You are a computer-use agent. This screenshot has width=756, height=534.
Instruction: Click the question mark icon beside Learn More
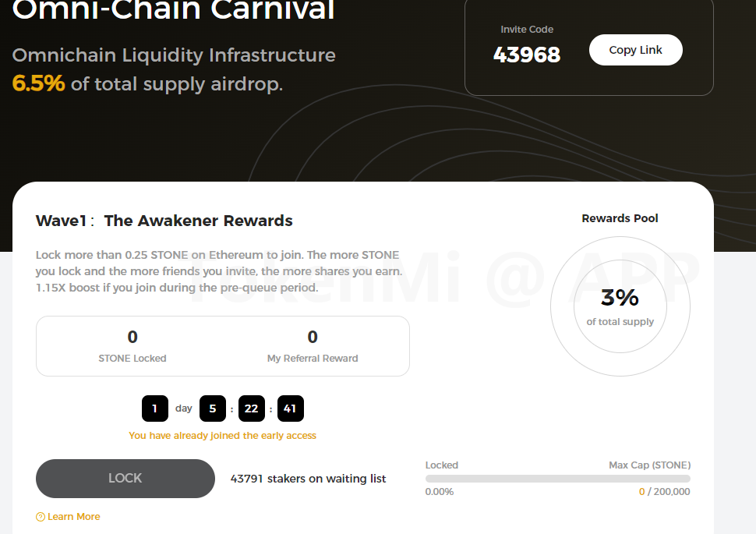[41, 517]
